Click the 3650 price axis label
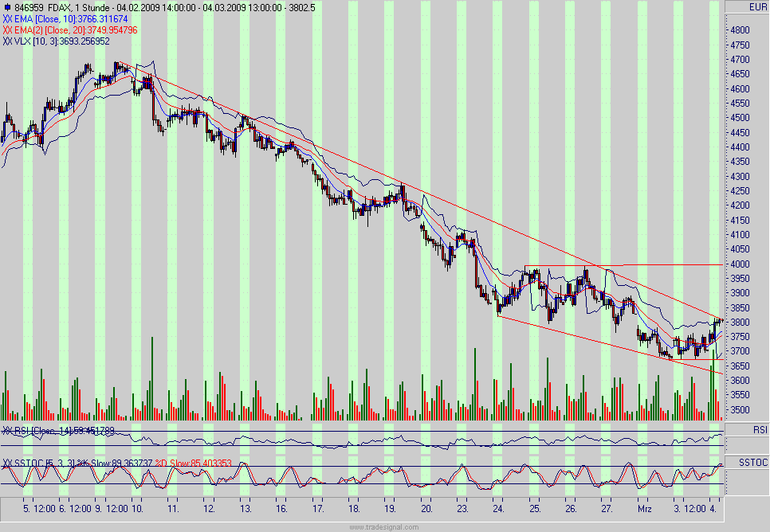Image resolution: width=770 pixels, height=532 pixels. point(740,366)
